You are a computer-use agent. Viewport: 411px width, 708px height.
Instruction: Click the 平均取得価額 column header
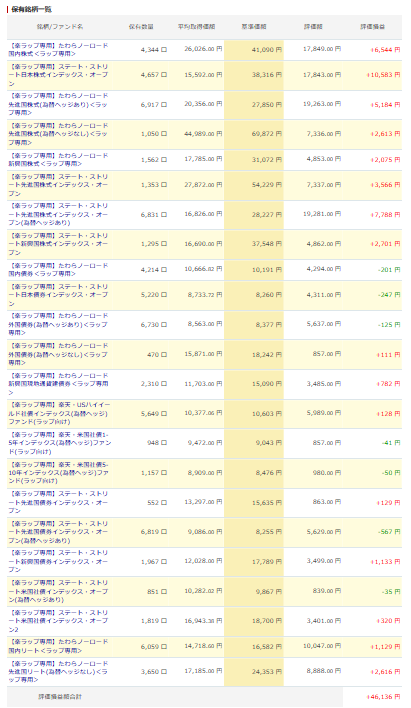point(196,27)
